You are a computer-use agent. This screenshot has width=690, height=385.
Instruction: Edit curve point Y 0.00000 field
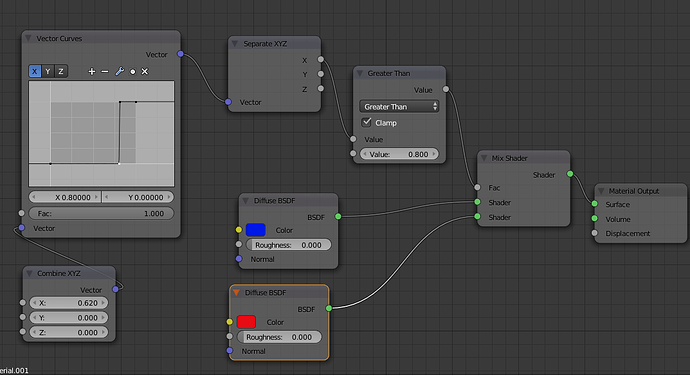(x=138, y=197)
